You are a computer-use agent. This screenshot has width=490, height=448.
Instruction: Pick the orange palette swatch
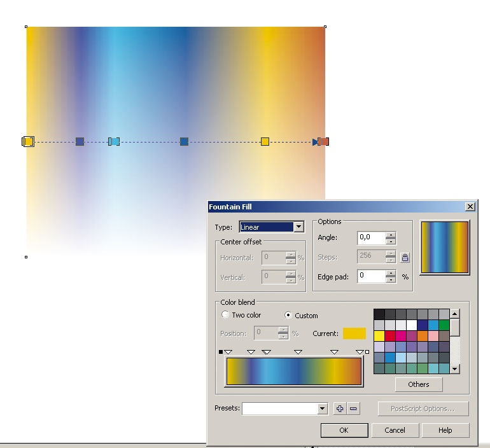[423, 336]
